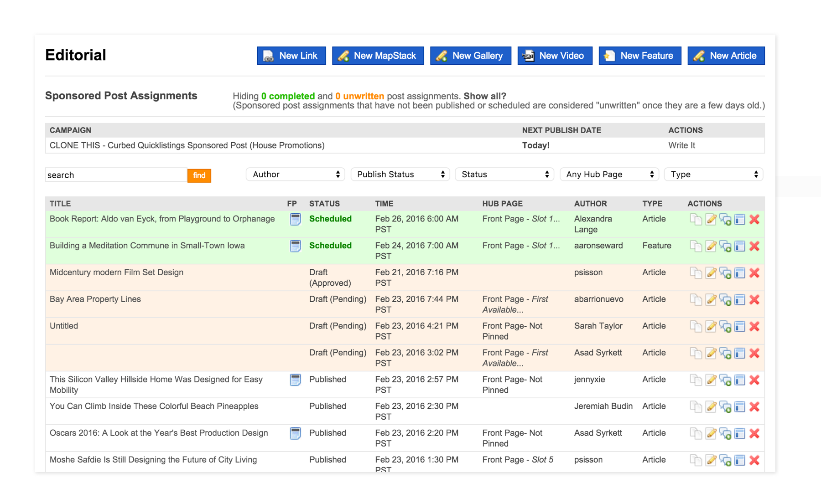Start a New Gallery
Viewport: 821px width, 504px height.
(471, 56)
